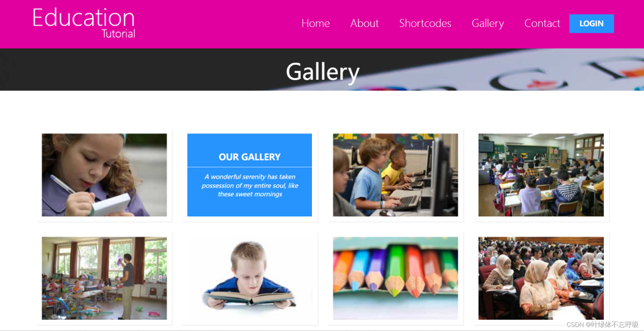Image resolution: width=644 pixels, height=331 pixels.
Task: Open the Home menu item
Action: pos(316,23)
